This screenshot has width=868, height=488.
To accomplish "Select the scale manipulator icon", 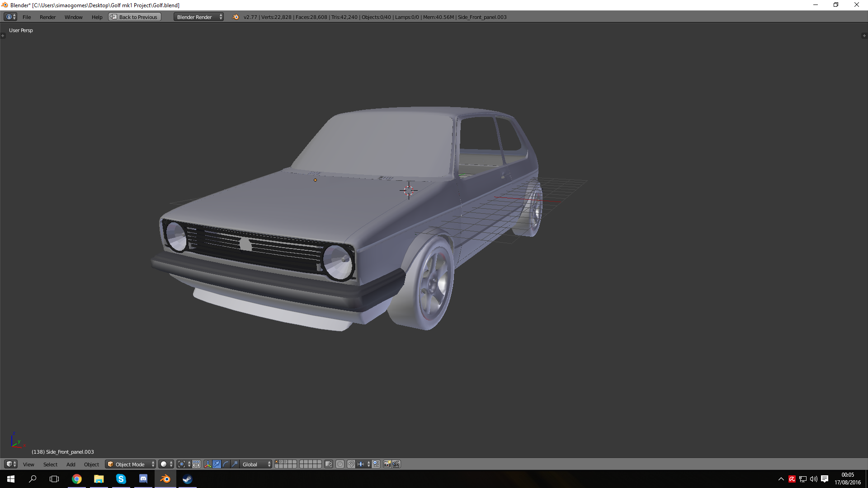I will 235,464.
